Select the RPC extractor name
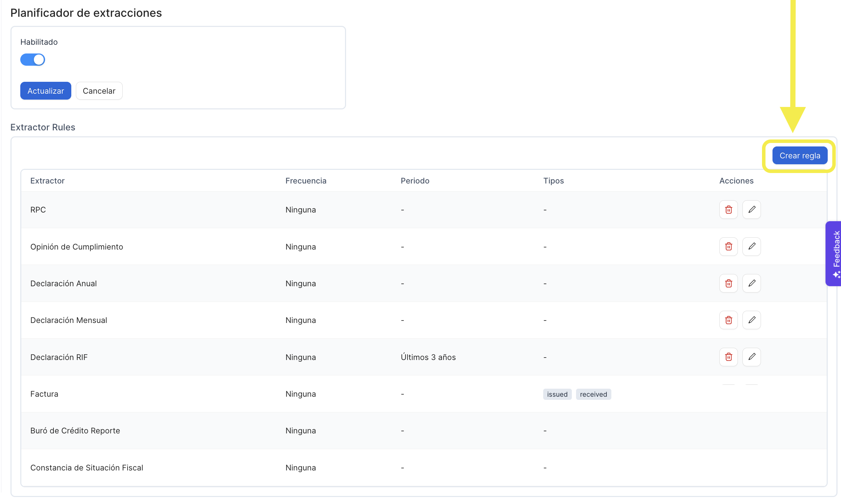 click(38, 210)
